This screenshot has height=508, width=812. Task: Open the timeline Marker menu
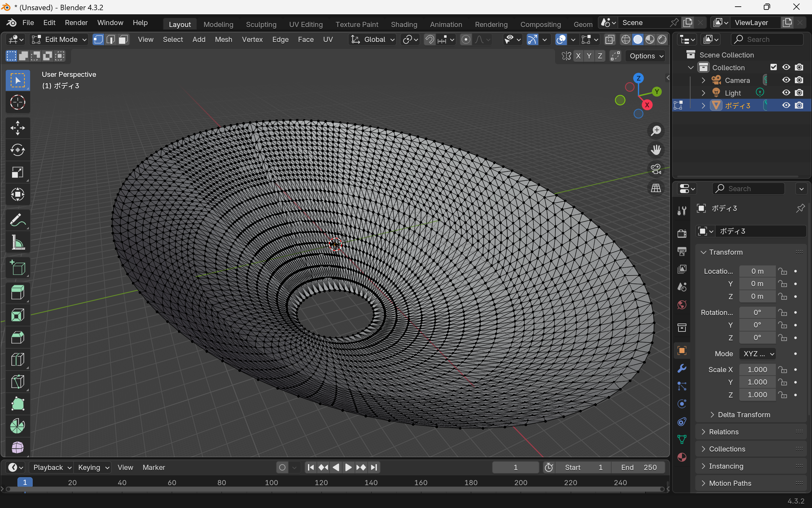coord(153,467)
